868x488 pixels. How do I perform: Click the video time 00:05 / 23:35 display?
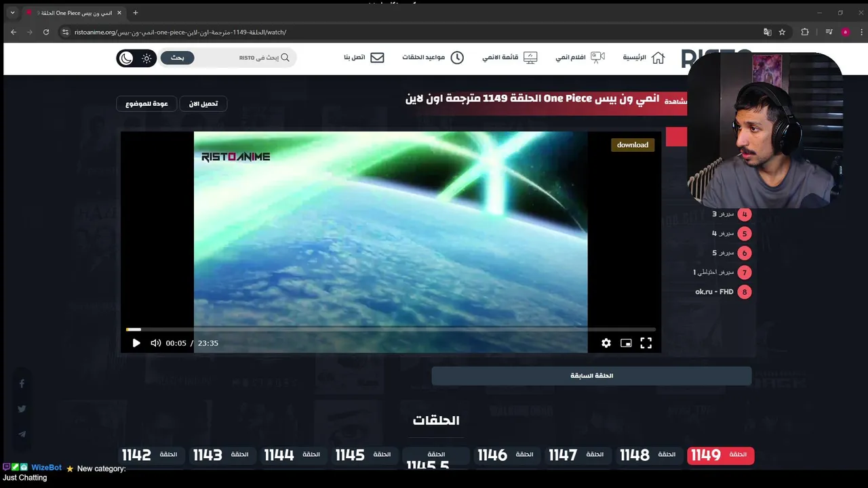tap(192, 343)
